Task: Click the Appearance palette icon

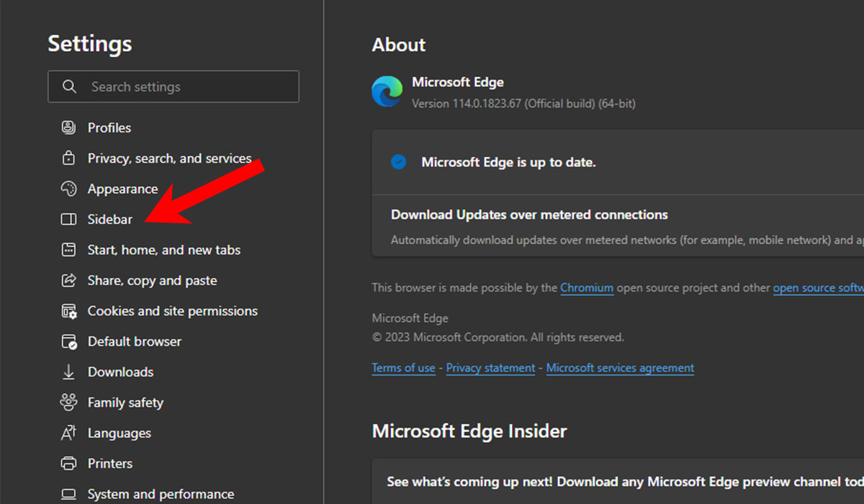Action: pyautogui.click(x=68, y=189)
